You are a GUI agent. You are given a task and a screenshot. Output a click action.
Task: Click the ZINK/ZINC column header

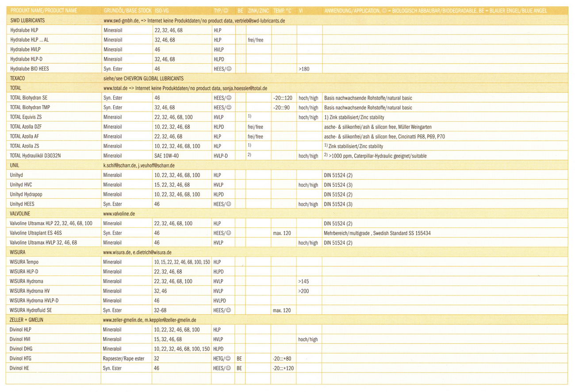point(258,11)
